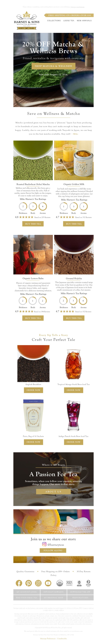
Task: Click the Harney & Sons logo
Action: [27, 21]
